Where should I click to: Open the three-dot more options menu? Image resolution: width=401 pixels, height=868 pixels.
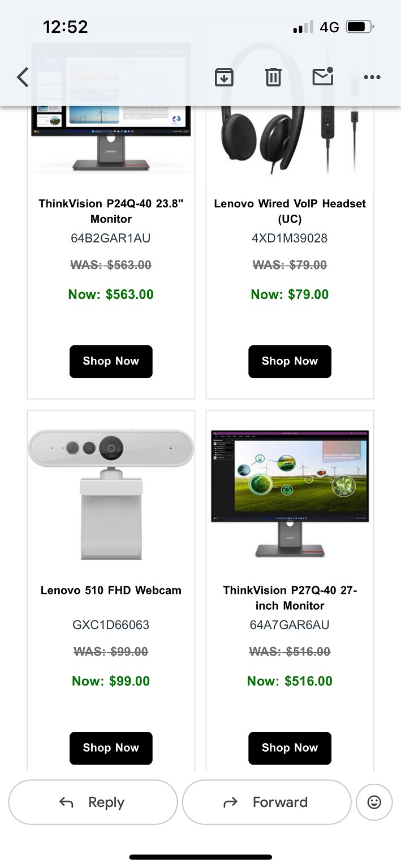click(372, 77)
